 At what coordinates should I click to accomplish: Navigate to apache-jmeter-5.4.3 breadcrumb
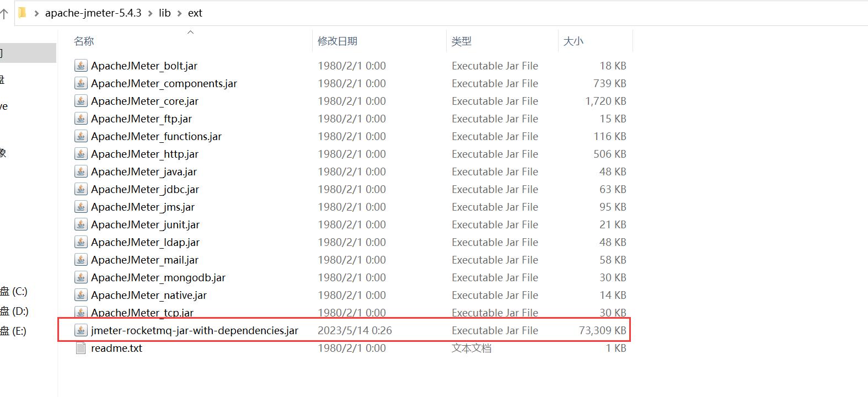(93, 13)
